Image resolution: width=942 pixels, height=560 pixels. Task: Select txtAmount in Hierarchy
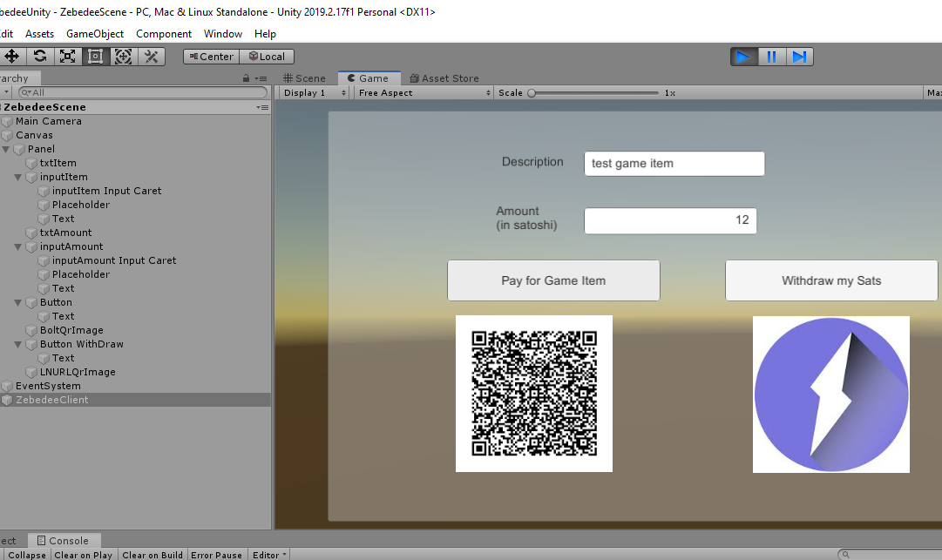click(x=135, y=233)
